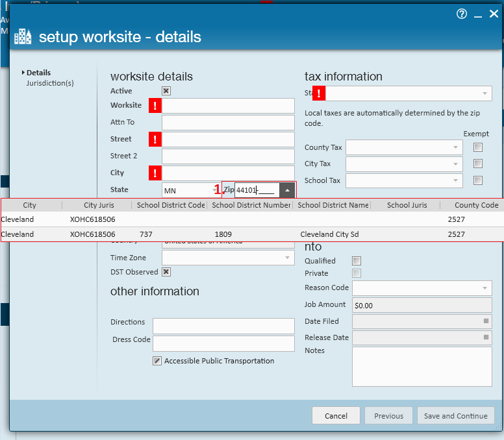Click the red error icon beside Street
Viewport: 504px width, 440px height.
coord(155,140)
